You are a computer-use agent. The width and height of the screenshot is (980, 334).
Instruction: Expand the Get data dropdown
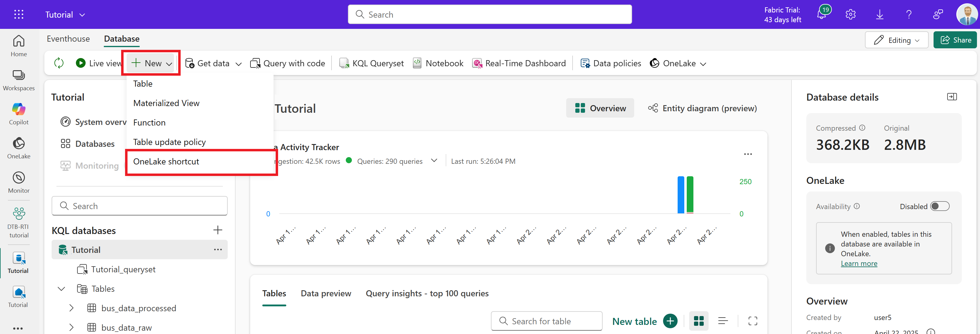(x=239, y=64)
